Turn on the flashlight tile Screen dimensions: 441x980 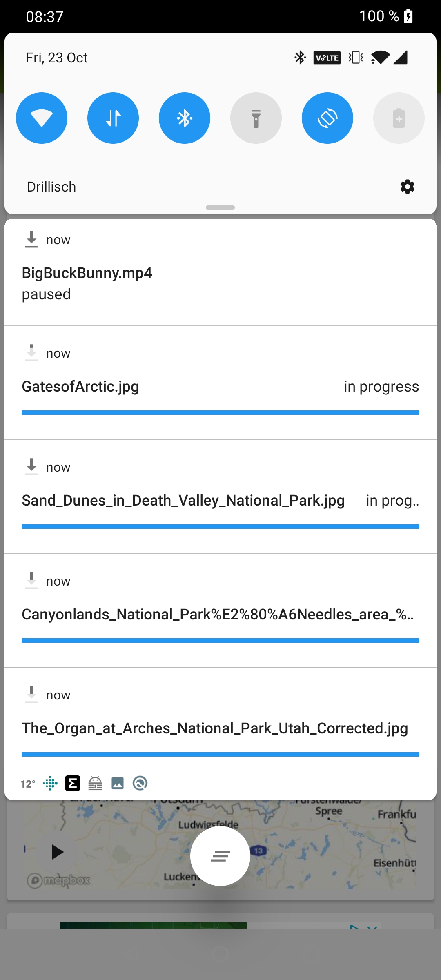[x=256, y=118]
